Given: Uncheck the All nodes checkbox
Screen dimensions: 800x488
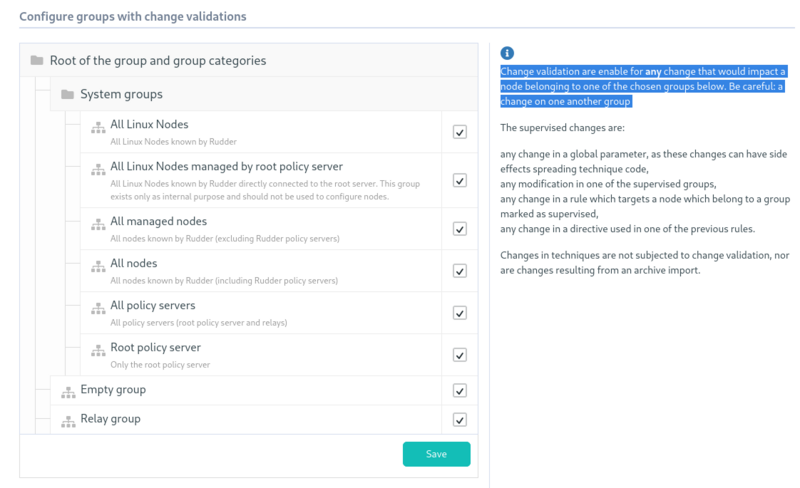Looking at the screenshot, I should pyautogui.click(x=460, y=271).
